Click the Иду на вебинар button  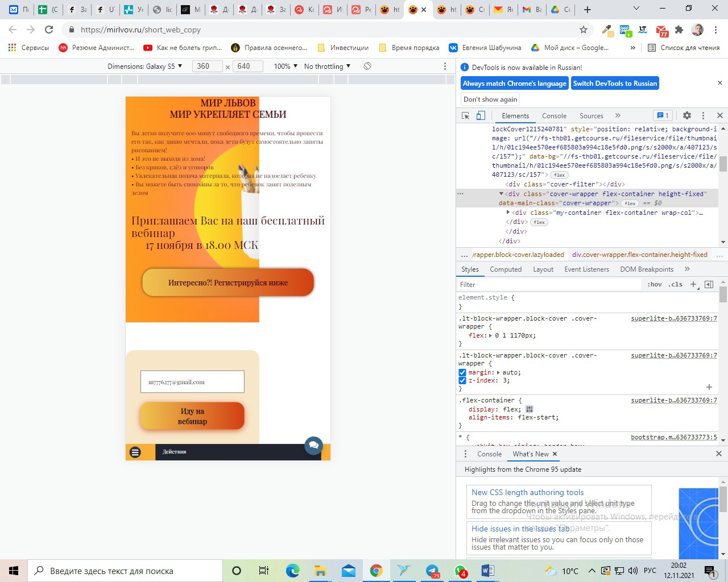[x=192, y=416]
